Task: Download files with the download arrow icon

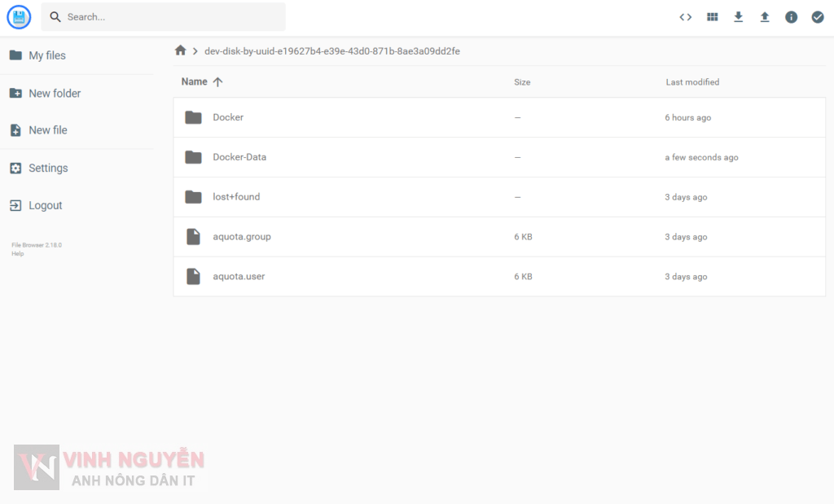Action: tap(738, 16)
